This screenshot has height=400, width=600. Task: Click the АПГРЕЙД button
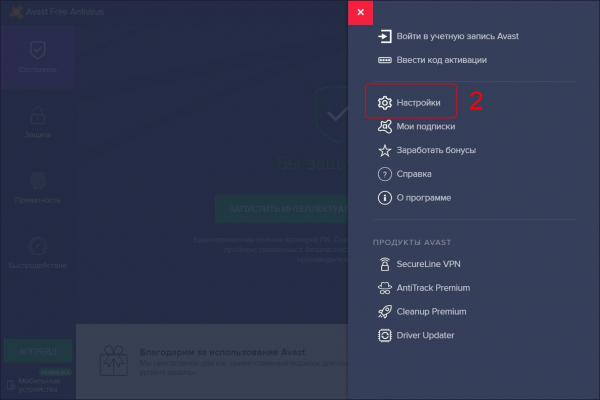(x=38, y=351)
